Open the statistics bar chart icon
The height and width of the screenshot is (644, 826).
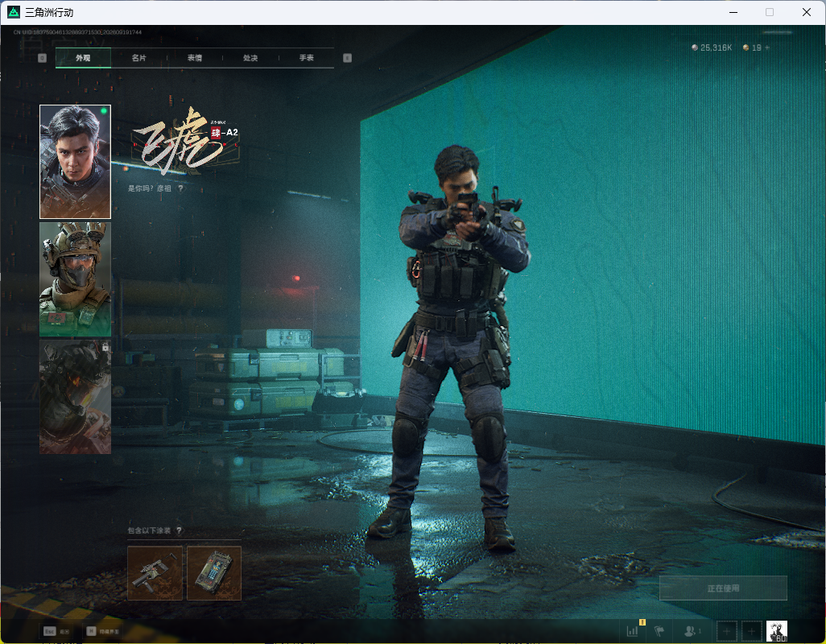(x=633, y=630)
